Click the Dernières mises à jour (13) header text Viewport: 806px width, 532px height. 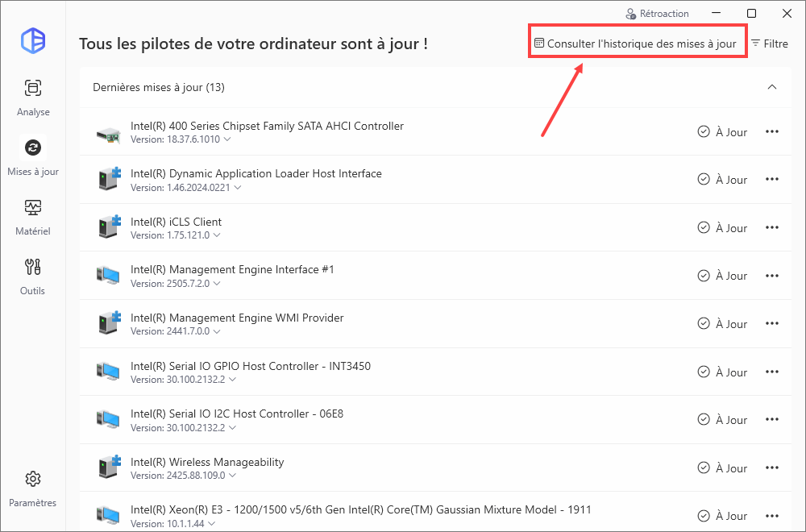[x=159, y=87]
